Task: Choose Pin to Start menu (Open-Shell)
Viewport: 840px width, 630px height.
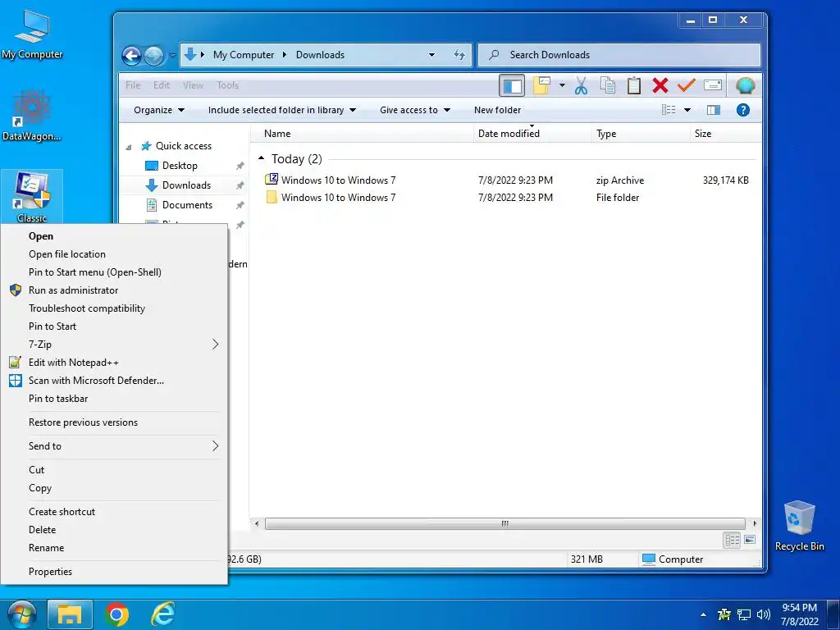Action: click(114, 272)
